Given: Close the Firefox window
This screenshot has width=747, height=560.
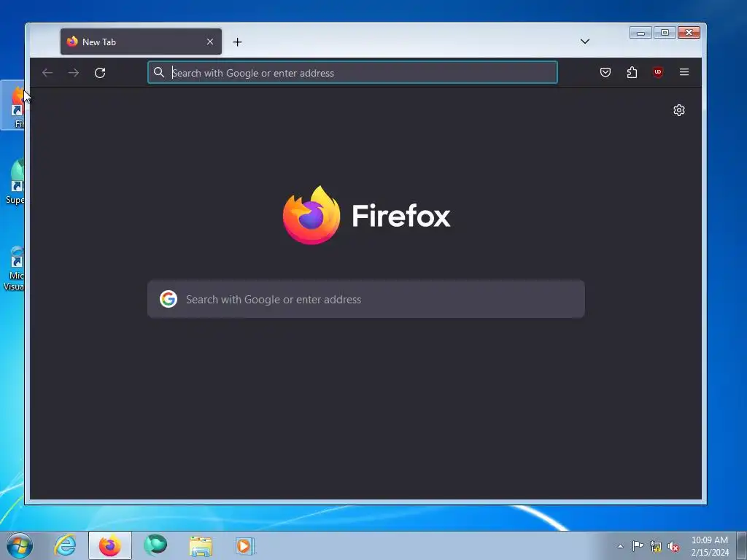Looking at the screenshot, I should pyautogui.click(x=689, y=33).
